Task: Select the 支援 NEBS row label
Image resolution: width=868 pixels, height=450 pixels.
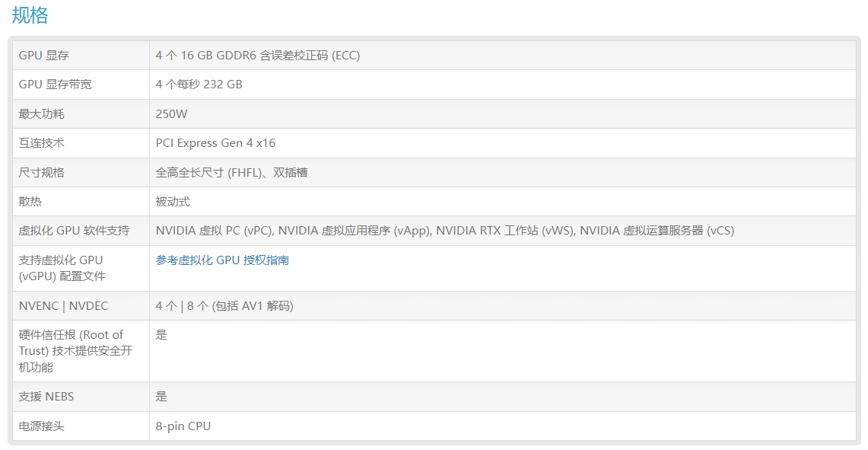Action: click(46, 397)
